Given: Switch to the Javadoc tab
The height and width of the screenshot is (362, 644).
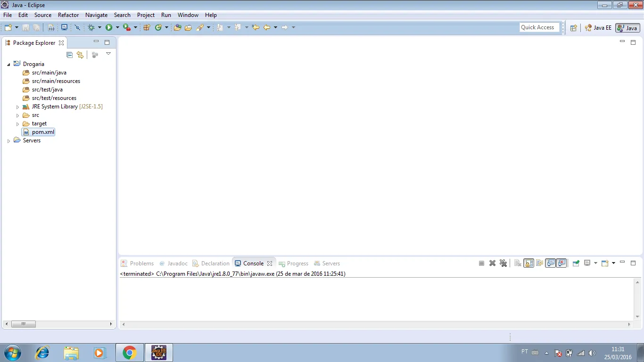Looking at the screenshot, I should click(x=173, y=263).
